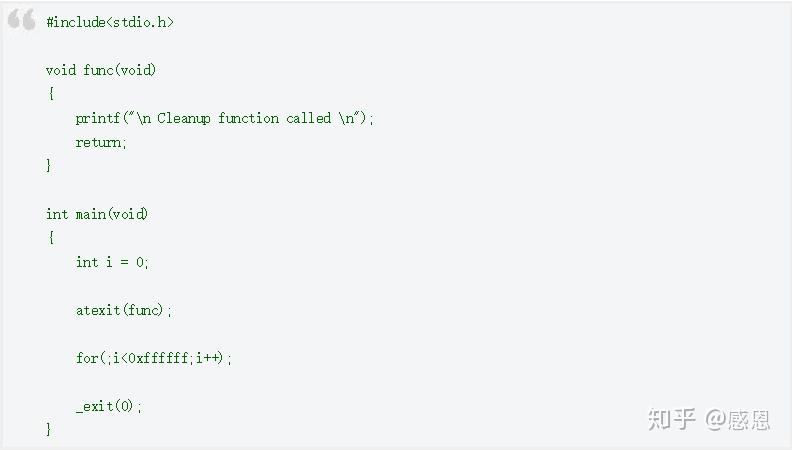Screen dimensions: 792x452
Task: Click the closing brace after return
Action: 50,166
